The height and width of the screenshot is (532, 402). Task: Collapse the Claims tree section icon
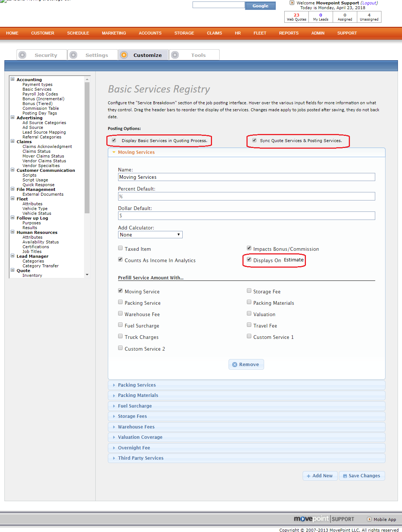pyautogui.click(x=12, y=141)
